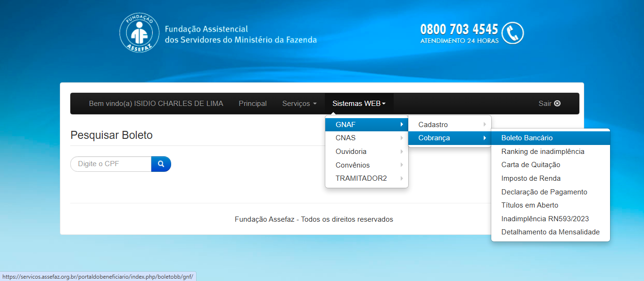Open the Ouvidoria submenu entry

click(366, 152)
